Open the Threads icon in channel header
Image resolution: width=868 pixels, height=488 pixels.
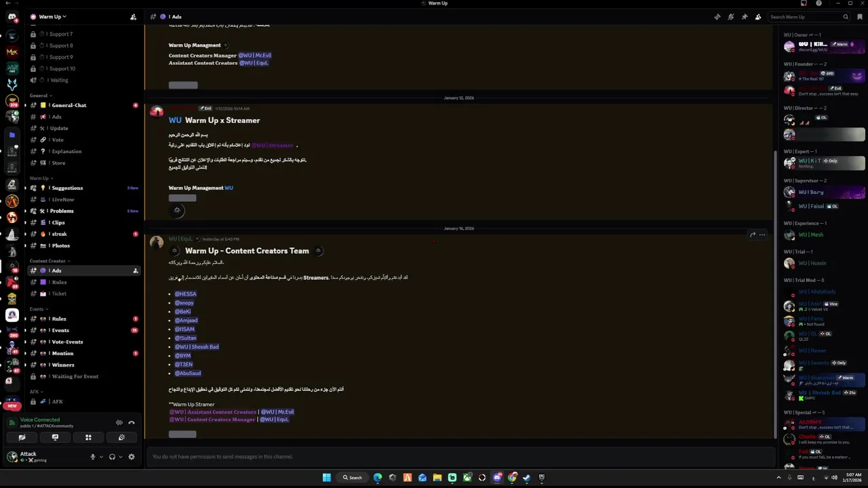click(717, 17)
